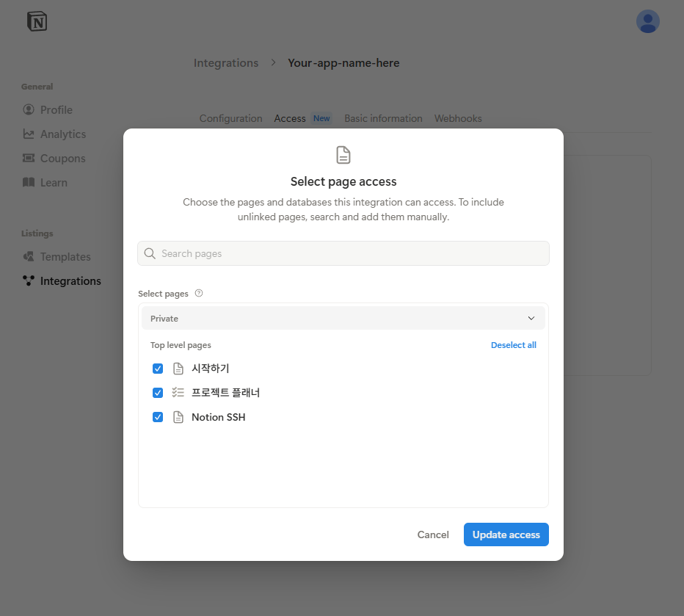The width and height of the screenshot is (684, 616).
Task: Click the Profile icon in sidebar
Action: 29,109
